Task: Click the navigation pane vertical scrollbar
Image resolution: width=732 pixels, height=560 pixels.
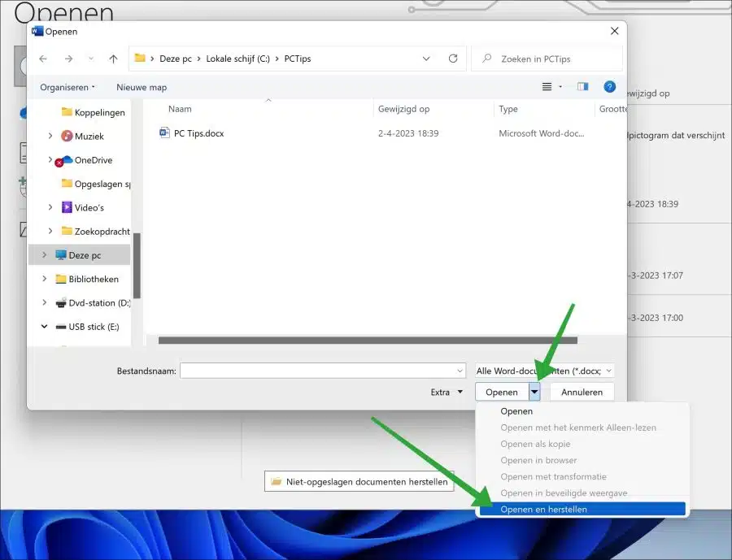Action: 137,265
